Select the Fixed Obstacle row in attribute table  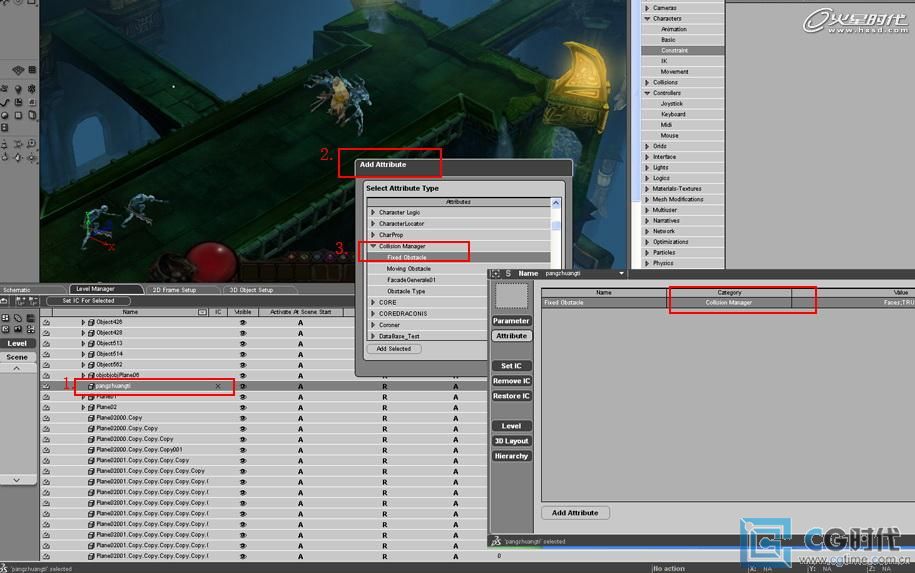[728, 303]
